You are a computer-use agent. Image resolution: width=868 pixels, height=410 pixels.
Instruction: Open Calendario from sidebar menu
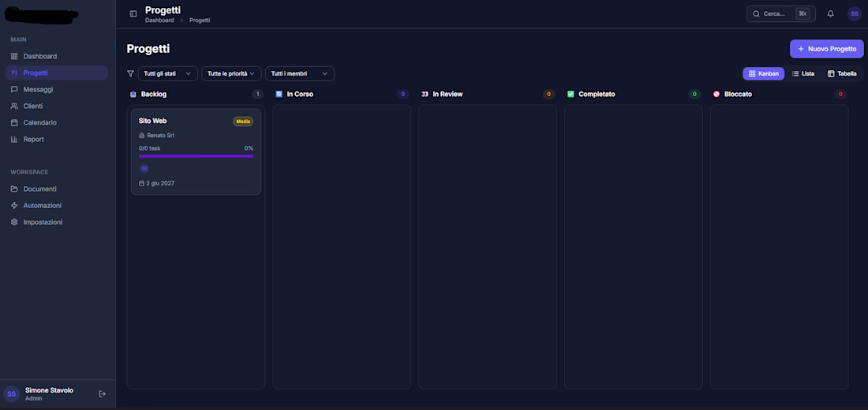tap(39, 122)
